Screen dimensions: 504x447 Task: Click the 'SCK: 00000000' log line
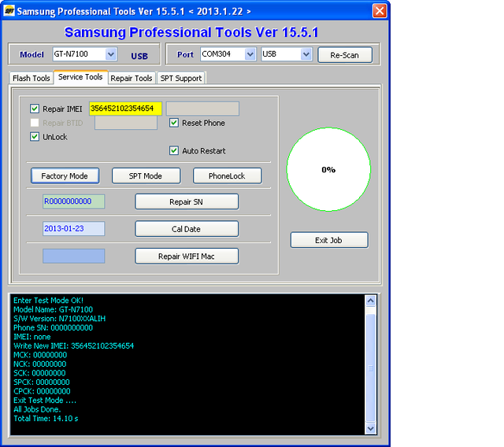(x=39, y=373)
